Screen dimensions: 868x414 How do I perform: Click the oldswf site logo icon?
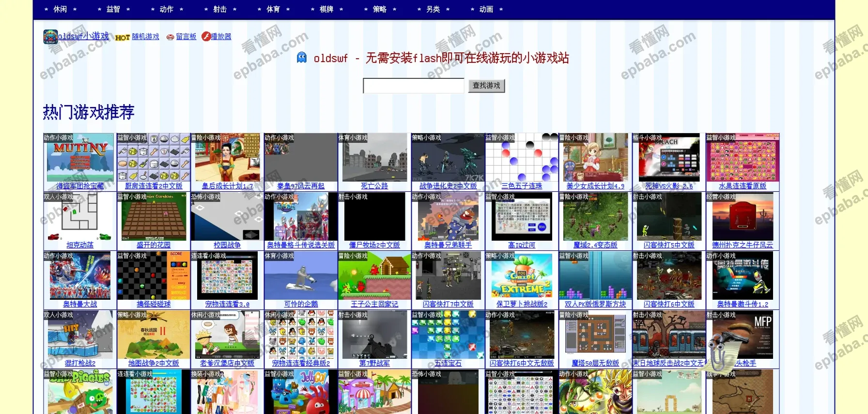(x=50, y=37)
